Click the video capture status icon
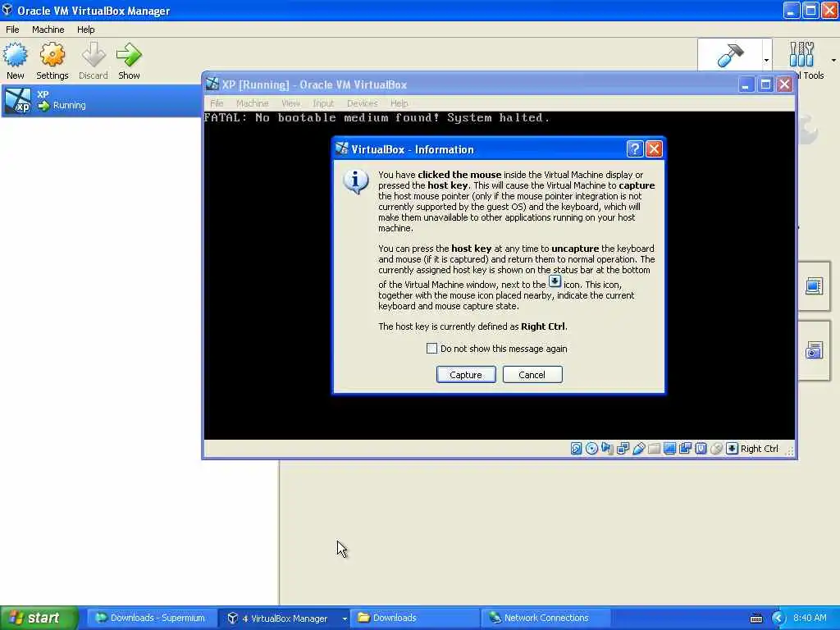The image size is (840, 630). click(685, 449)
